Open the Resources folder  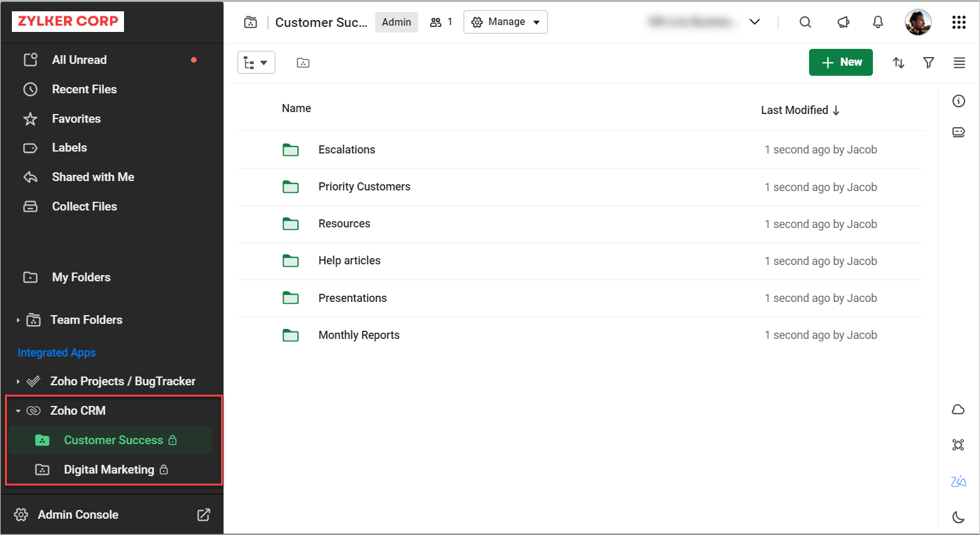(x=344, y=224)
